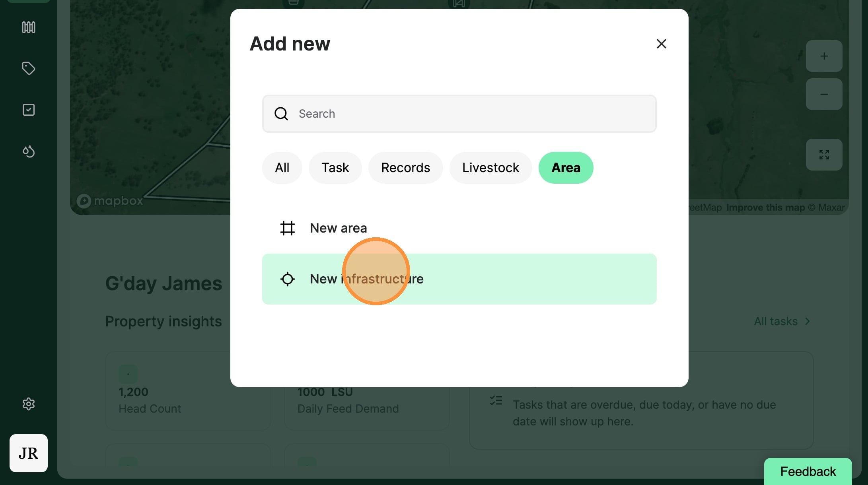Viewport: 868px width, 485px height.
Task: Open the tasks checkbox icon in sidebar
Action: click(28, 110)
